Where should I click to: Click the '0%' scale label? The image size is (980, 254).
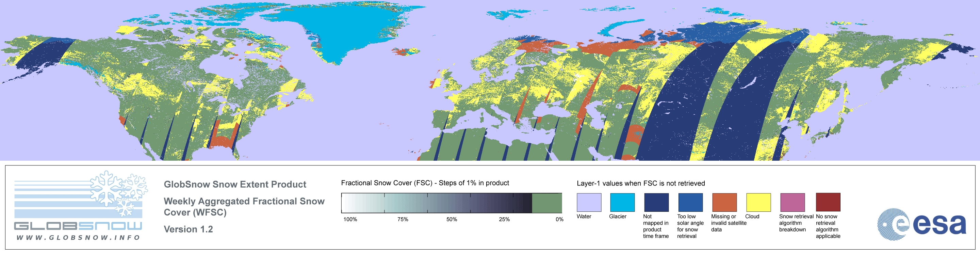pos(559,219)
